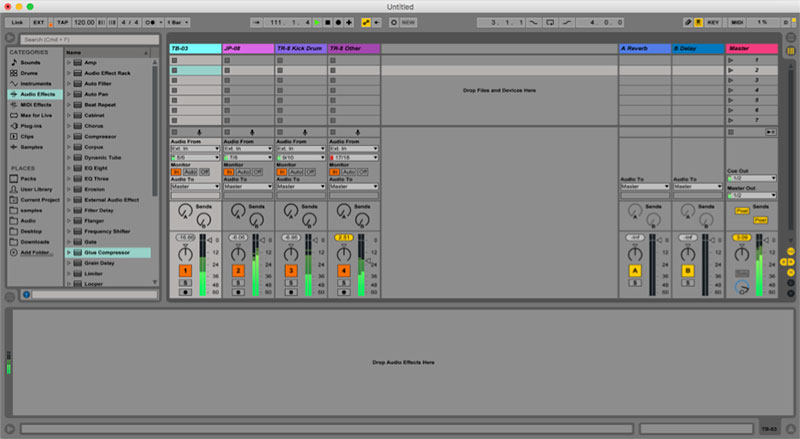Screen dimensions: 800x439
Task: Toggle the A Reverb return activator
Action: [635, 271]
